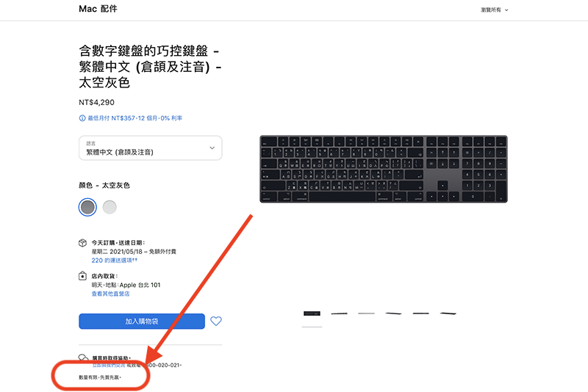The image size is (588, 392).
Task: Click the chat bubble help icon
Action: pyautogui.click(x=83, y=357)
